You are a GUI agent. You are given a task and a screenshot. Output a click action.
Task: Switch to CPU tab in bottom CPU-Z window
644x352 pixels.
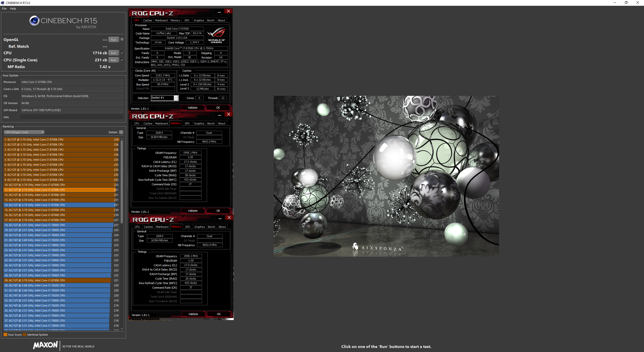[137, 227]
